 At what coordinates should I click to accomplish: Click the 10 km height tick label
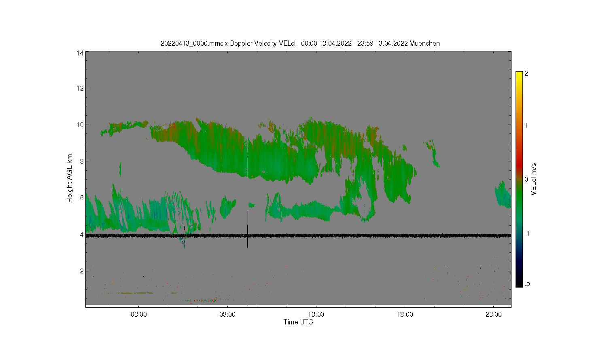pyautogui.click(x=80, y=125)
